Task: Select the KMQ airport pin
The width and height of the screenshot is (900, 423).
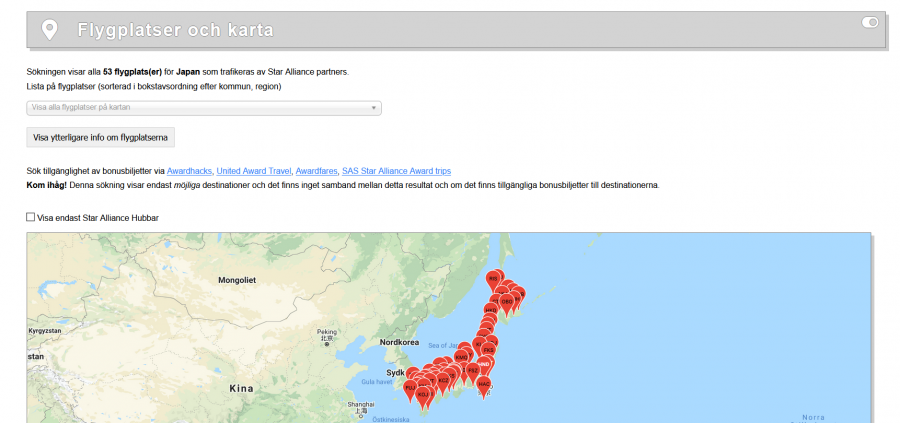Action: (x=461, y=356)
